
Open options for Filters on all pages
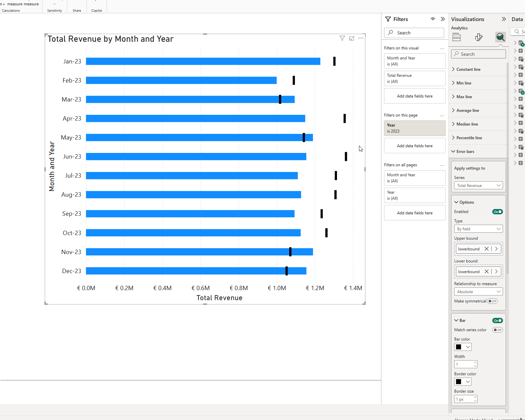[442, 165]
